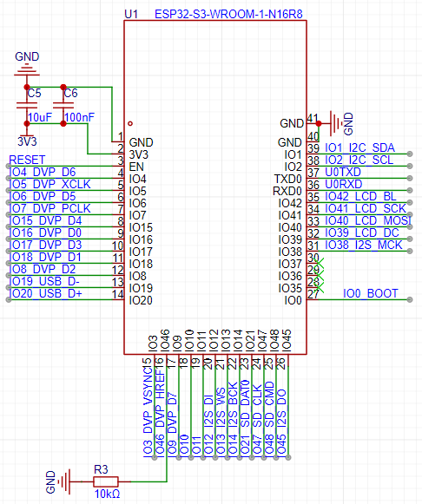Click the vertical IO21_SD_DAT0 net label
Image resolution: width=422 pixels, height=504 pixels.
tap(245, 417)
